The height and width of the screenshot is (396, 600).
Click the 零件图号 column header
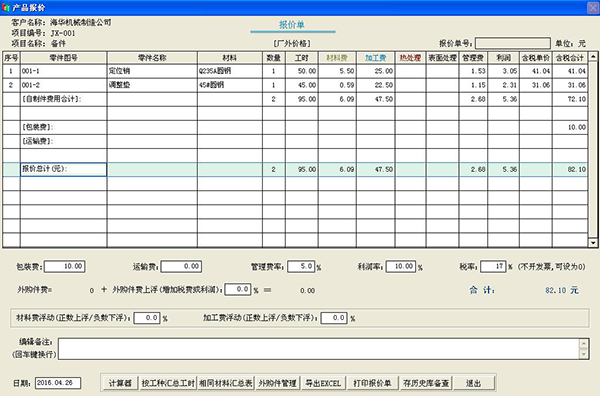pos(64,58)
